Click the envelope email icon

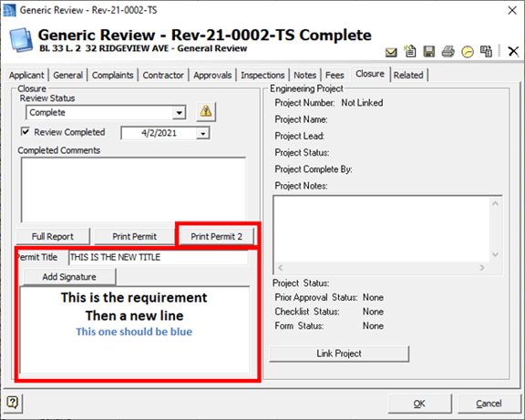coord(391,52)
